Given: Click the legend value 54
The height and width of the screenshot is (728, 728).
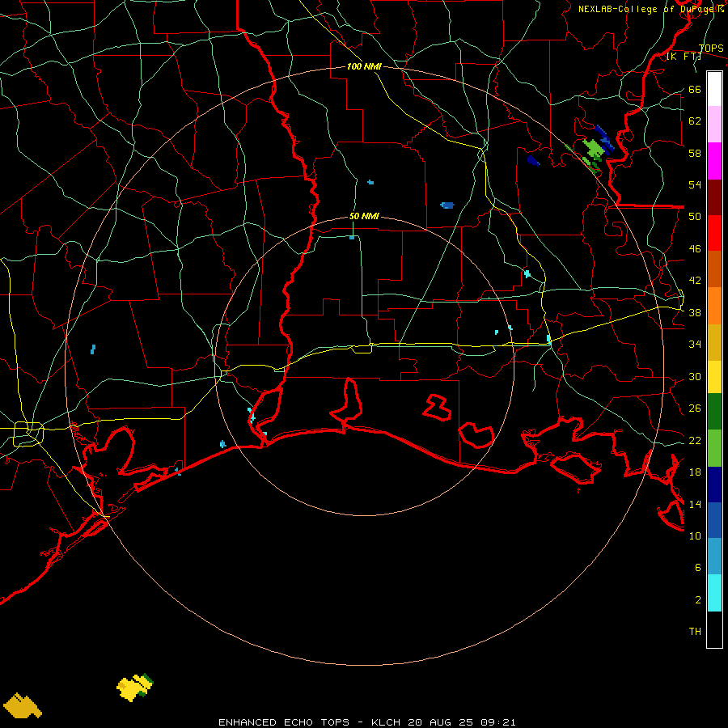Looking at the screenshot, I should 695,184.
